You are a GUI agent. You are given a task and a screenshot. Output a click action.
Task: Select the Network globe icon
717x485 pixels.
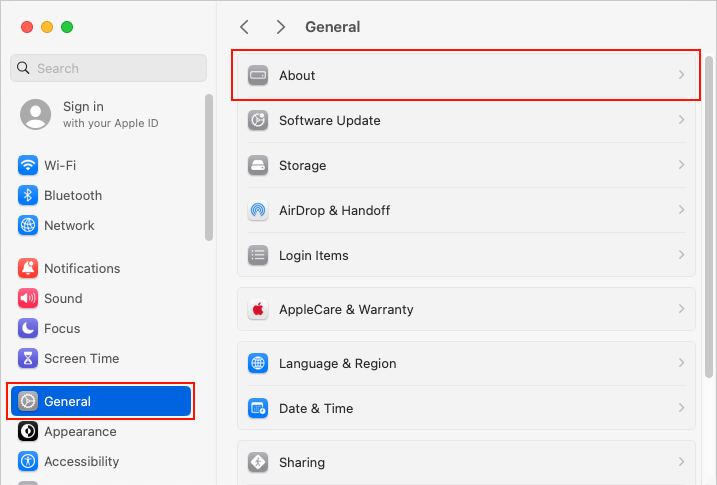tap(28, 226)
